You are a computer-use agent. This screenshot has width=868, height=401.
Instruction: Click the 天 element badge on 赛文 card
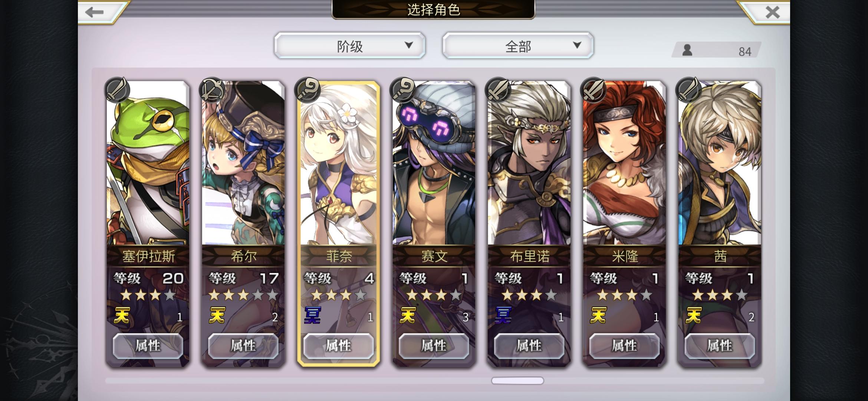(408, 316)
